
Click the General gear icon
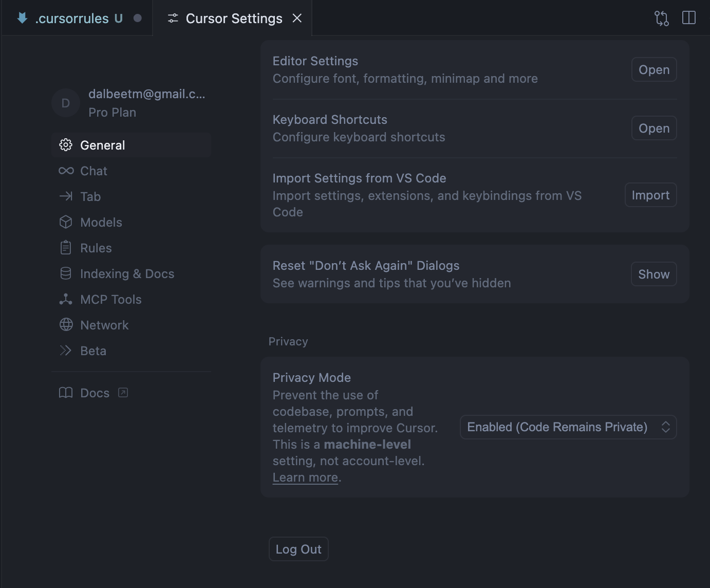[x=66, y=145]
